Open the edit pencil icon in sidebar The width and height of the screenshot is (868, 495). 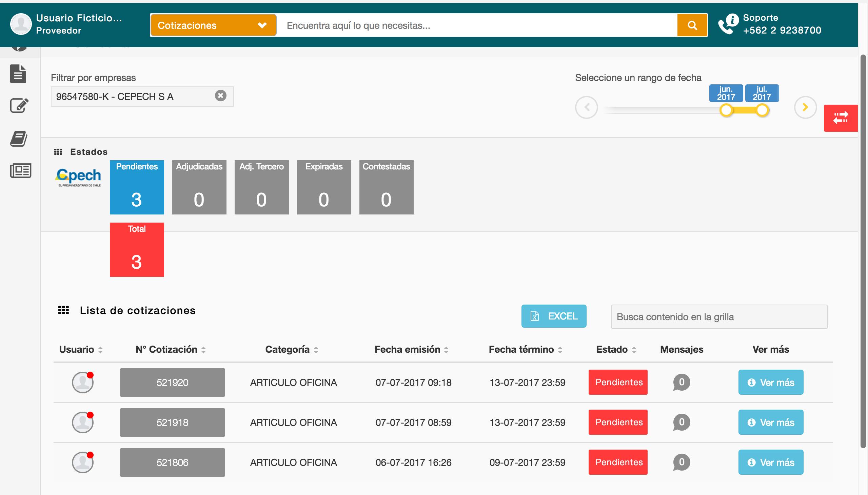point(19,105)
